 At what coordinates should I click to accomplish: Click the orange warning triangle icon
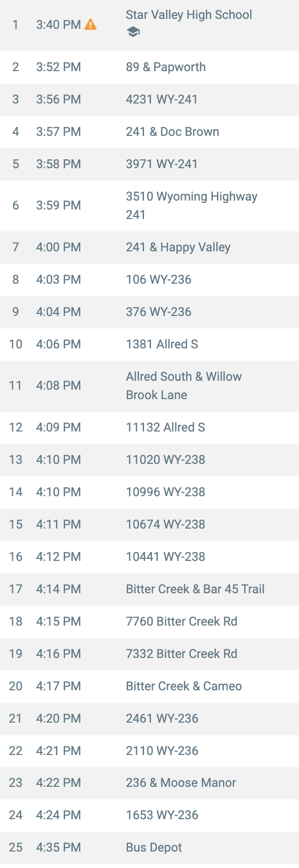tap(90, 24)
